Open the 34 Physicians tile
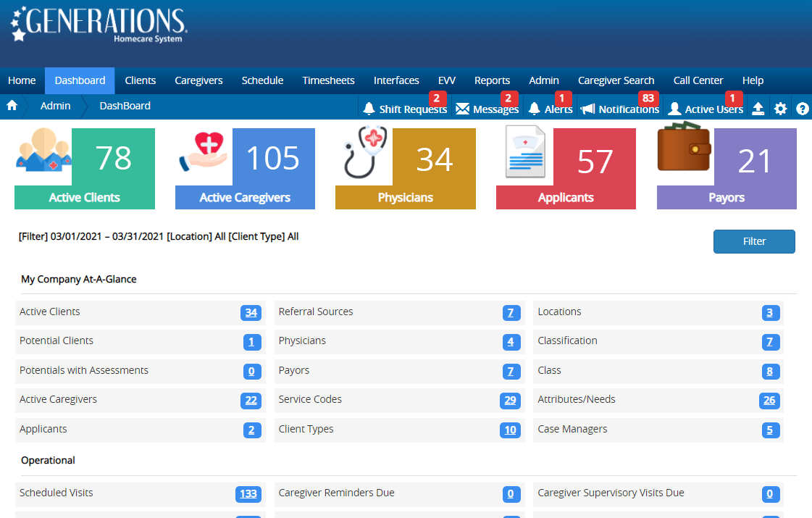Image resolution: width=812 pixels, height=518 pixels. click(x=406, y=169)
